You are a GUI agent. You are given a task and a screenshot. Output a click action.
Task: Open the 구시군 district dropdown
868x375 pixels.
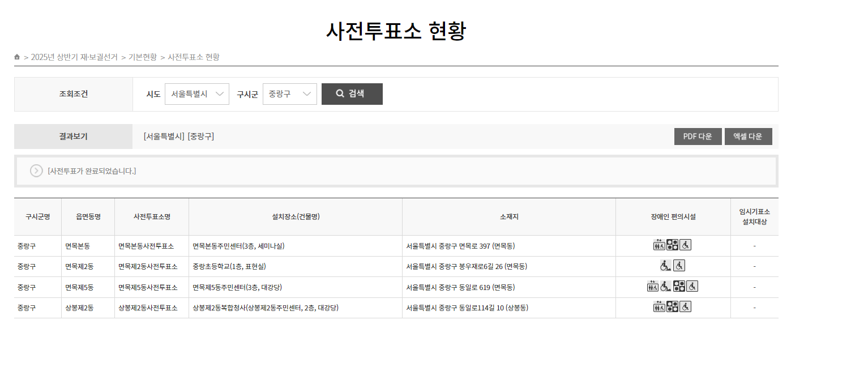click(x=289, y=94)
